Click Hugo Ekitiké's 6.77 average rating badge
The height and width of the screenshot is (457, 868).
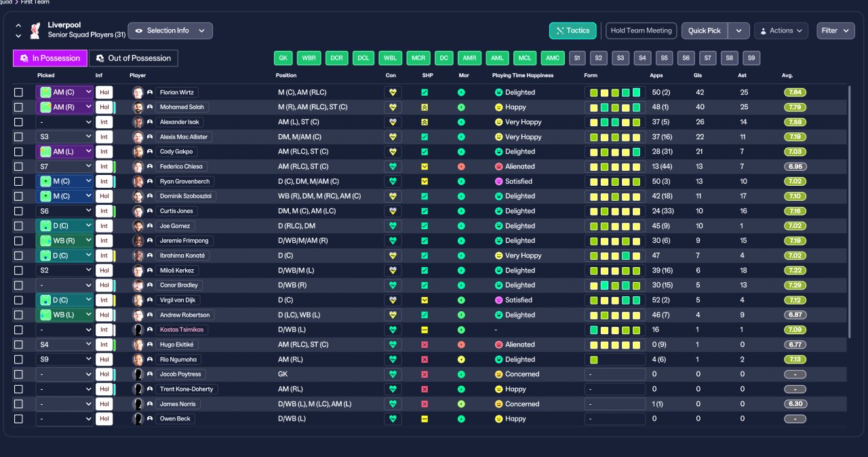point(795,344)
